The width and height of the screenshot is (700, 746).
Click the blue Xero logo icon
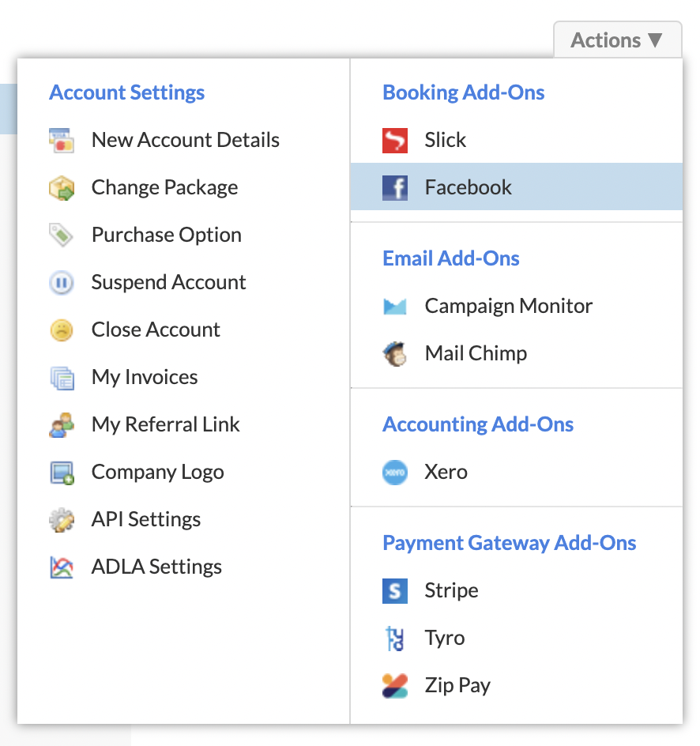(395, 473)
